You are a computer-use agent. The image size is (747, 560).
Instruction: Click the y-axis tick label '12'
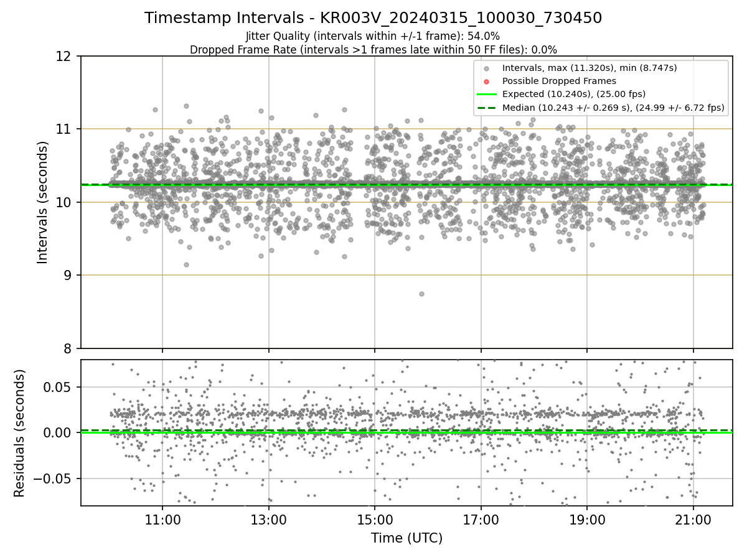pyautogui.click(x=65, y=57)
